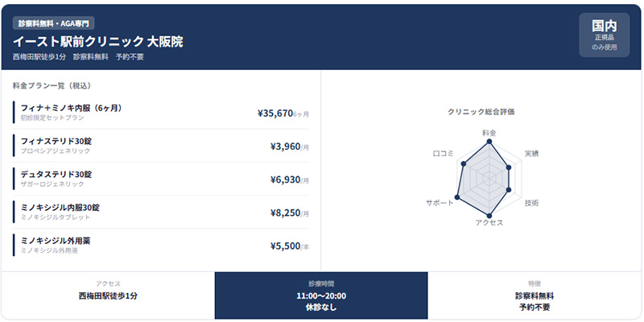
Task: Click the サポート radar axis label
Action: pos(440,203)
